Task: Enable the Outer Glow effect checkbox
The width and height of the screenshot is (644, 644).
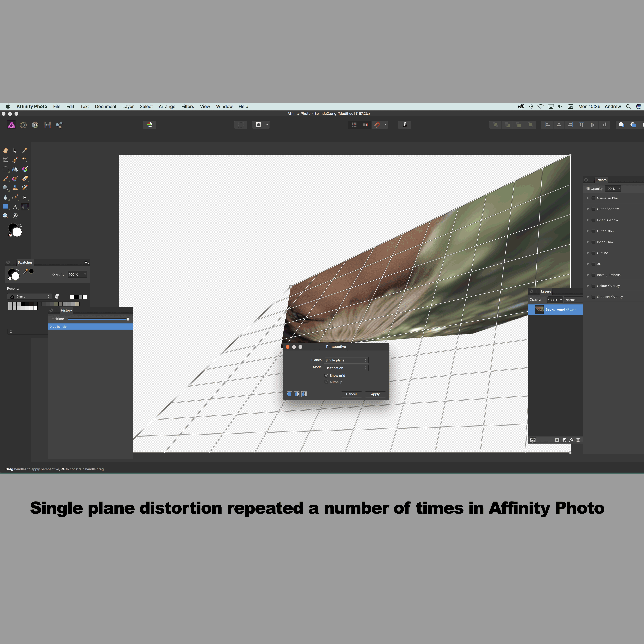Action: click(x=593, y=231)
